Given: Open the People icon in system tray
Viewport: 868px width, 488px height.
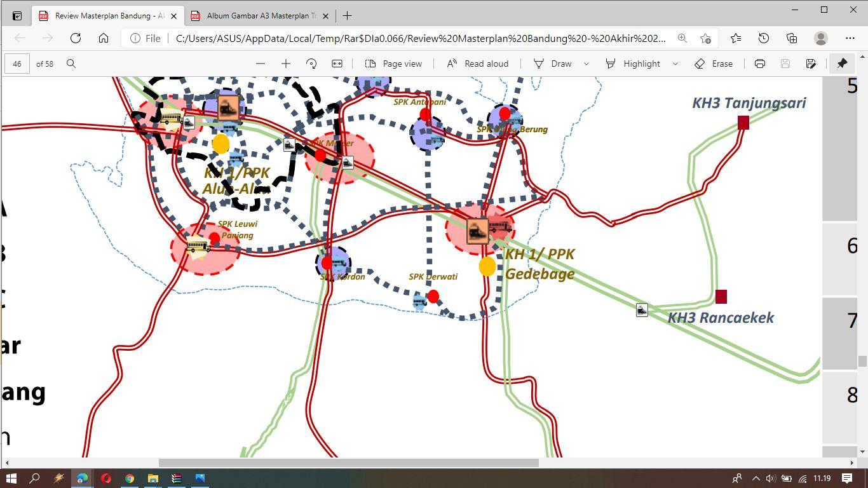Looking at the screenshot, I should pos(737,478).
